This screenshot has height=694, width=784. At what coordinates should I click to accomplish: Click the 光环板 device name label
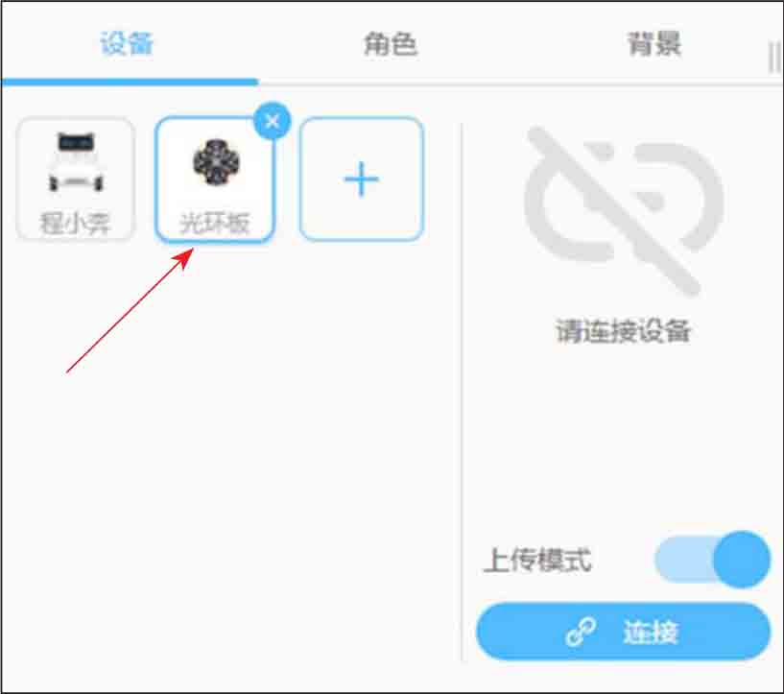tap(215, 223)
